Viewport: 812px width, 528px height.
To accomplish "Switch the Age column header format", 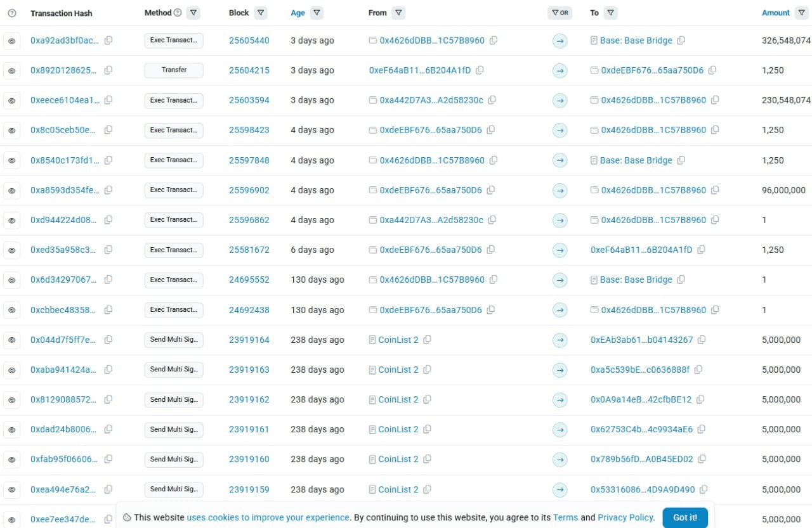I will (x=298, y=13).
